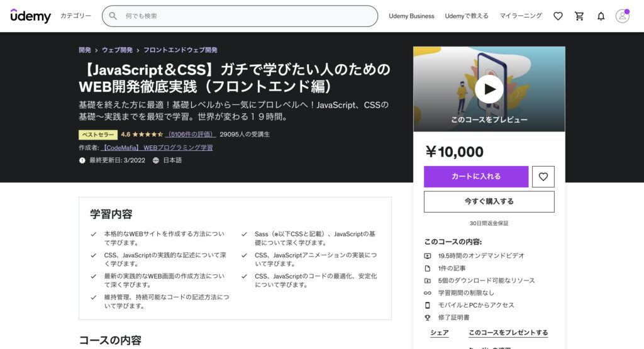Open the shopping cart icon

[579, 16]
